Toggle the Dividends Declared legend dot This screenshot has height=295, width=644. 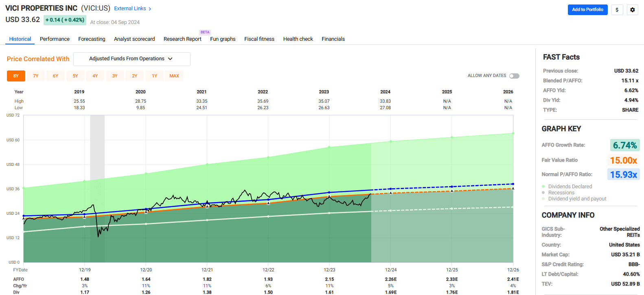(x=543, y=187)
